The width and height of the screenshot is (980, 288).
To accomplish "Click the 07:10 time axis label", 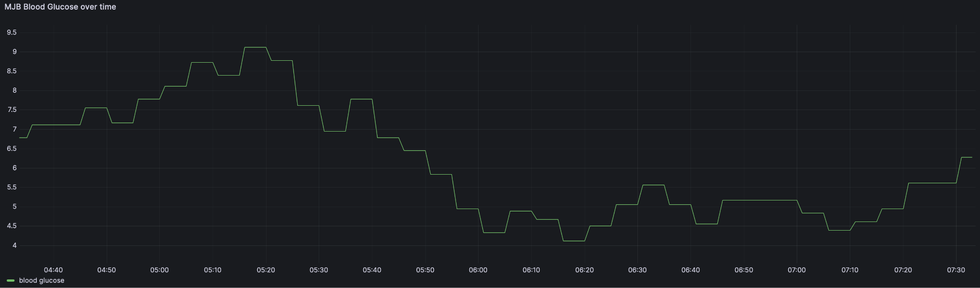I will click(850, 270).
